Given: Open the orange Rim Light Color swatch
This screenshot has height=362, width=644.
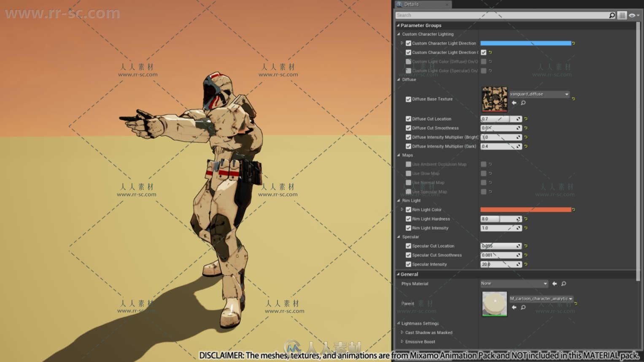Looking at the screenshot, I should 525,209.
